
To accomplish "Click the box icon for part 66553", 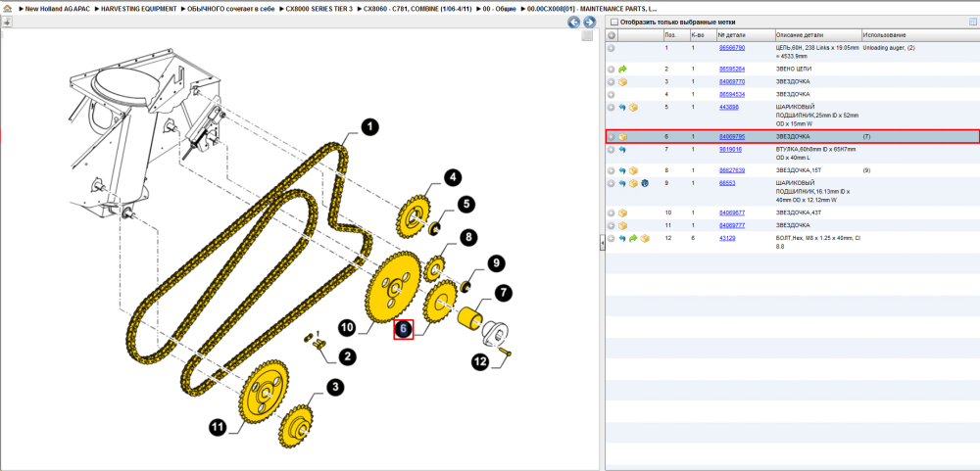I will [633, 184].
